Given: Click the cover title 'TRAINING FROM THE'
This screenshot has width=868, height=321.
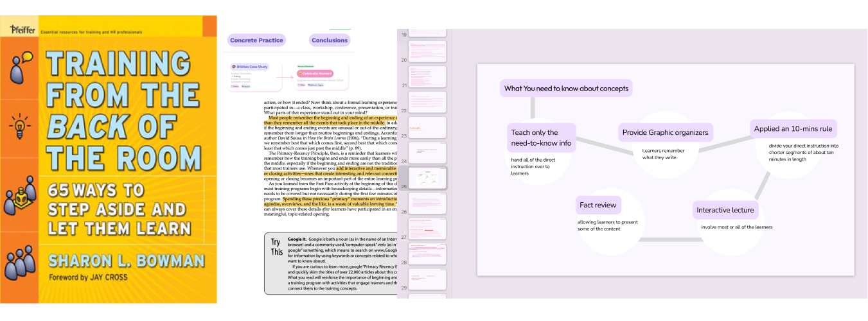Looking at the screenshot, I should pos(125,80).
